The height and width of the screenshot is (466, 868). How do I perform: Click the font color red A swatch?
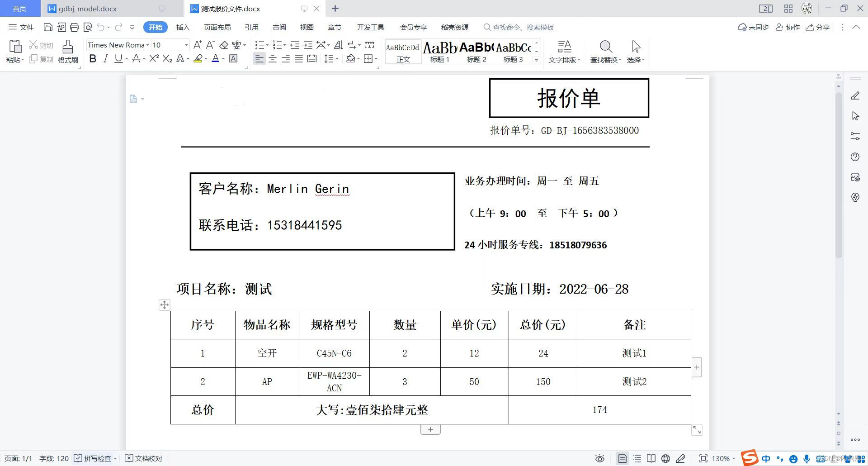coord(216,58)
